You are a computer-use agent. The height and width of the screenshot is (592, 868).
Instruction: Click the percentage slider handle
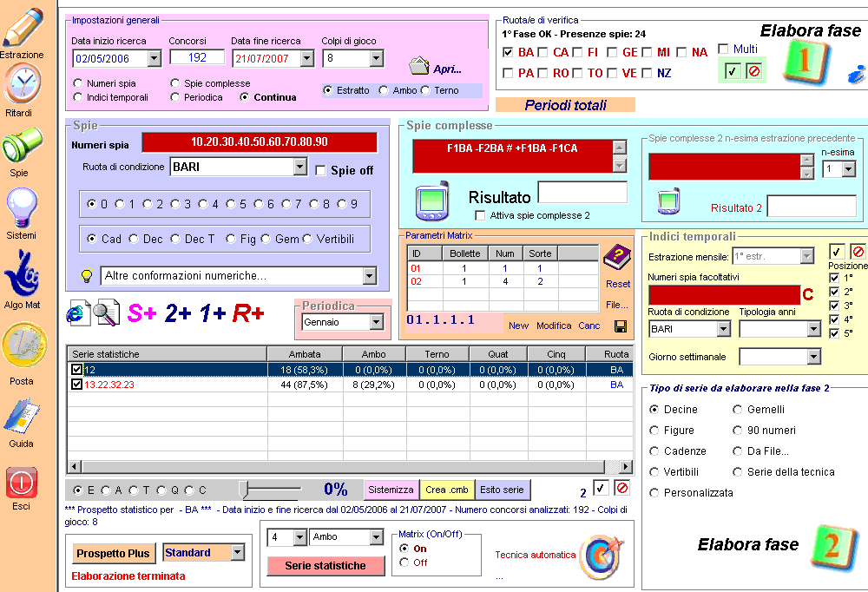[x=244, y=490]
